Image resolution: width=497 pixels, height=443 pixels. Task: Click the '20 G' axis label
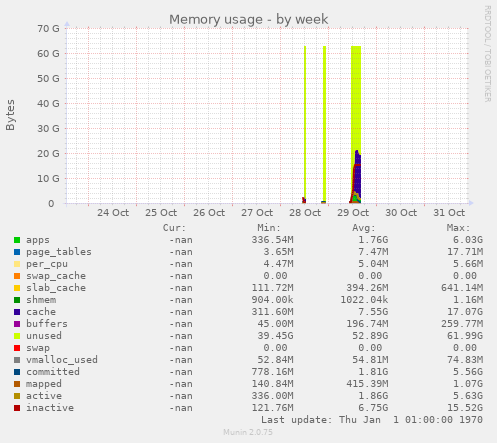pos(48,154)
